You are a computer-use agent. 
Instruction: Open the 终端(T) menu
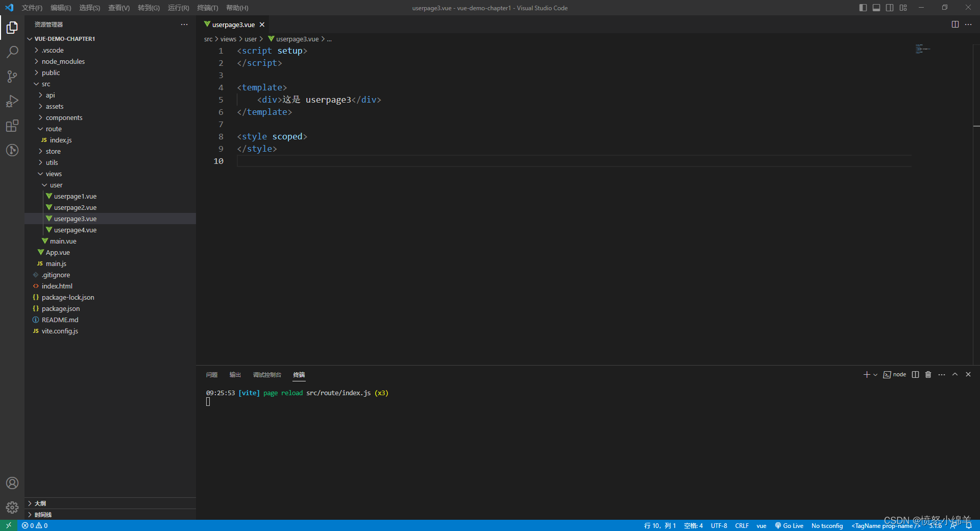click(x=208, y=8)
